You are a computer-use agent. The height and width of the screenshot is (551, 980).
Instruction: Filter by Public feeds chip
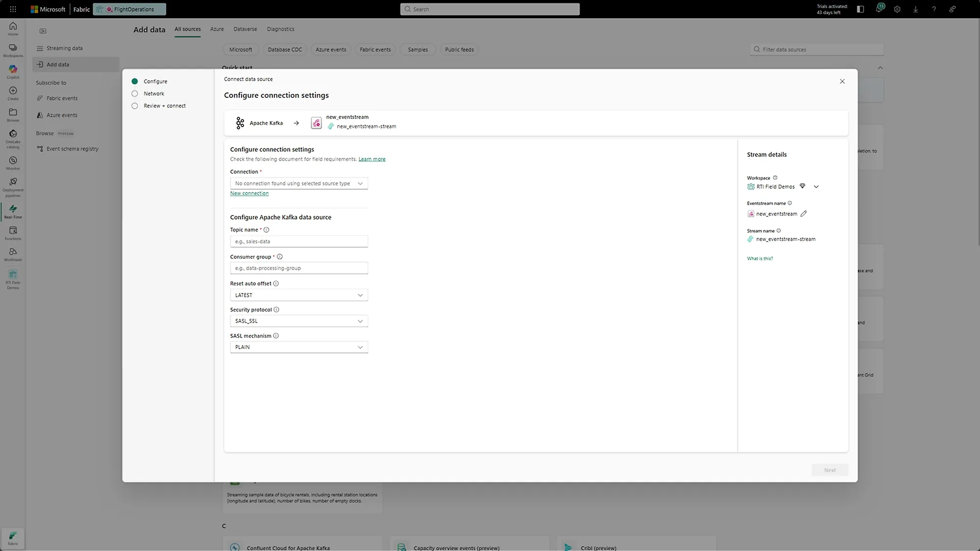pyautogui.click(x=459, y=49)
